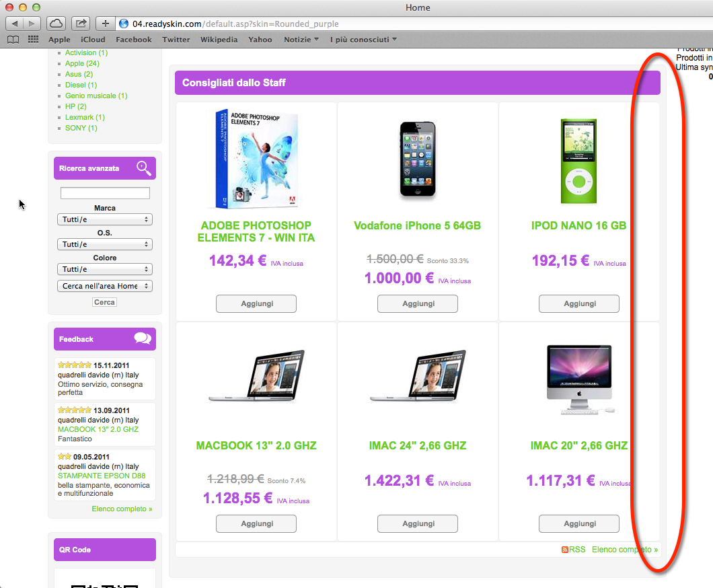The image size is (713, 588).
Task: Open green iPod Nano product image
Action: 578,161
